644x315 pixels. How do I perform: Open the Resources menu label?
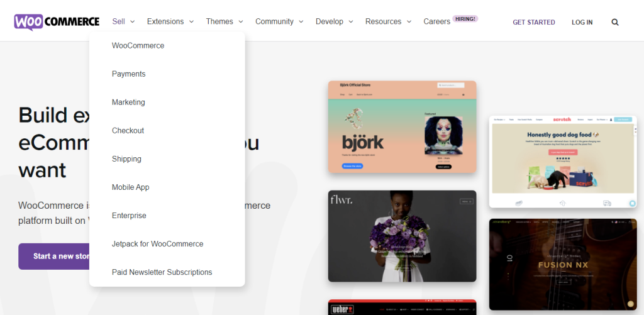click(384, 21)
